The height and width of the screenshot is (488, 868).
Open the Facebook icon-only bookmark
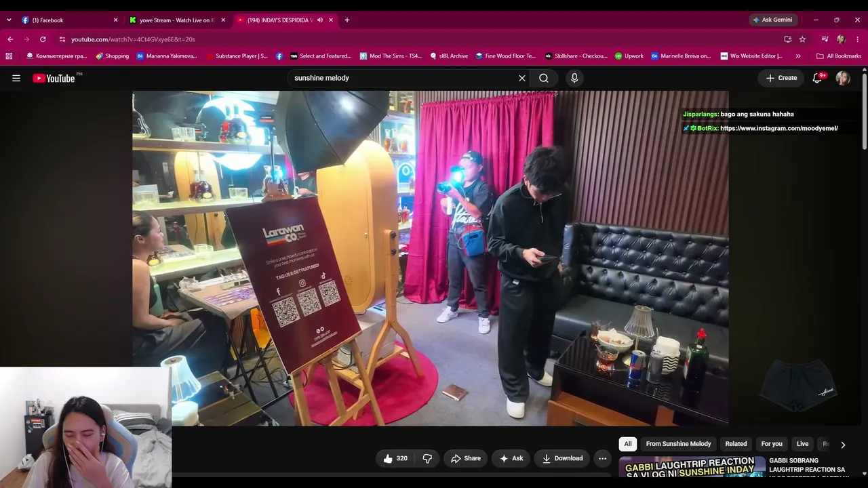(279, 56)
